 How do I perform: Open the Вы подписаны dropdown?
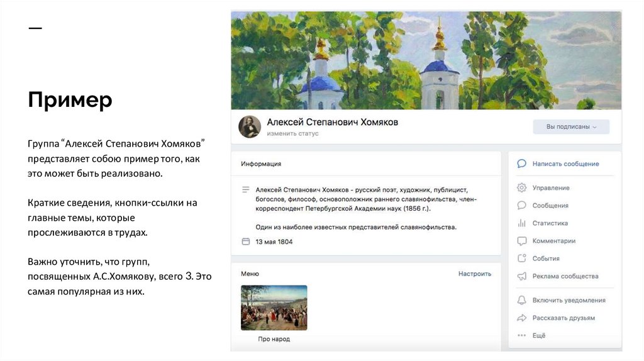(571, 127)
